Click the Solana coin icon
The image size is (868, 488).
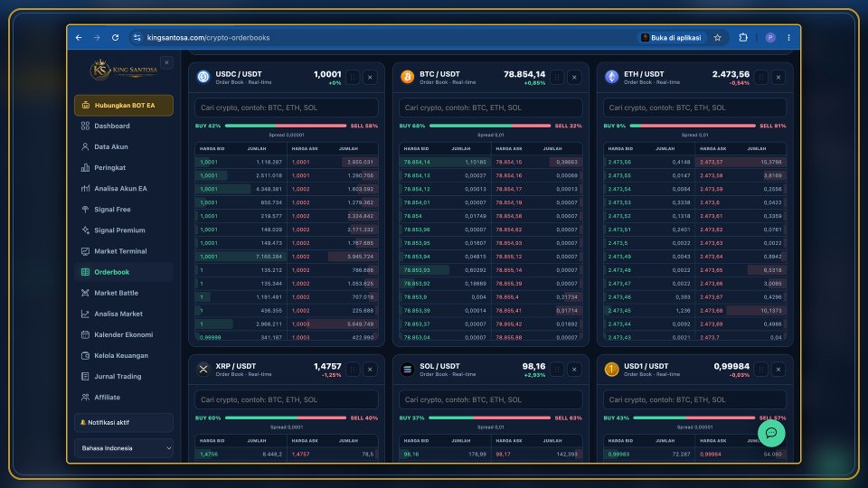point(408,369)
